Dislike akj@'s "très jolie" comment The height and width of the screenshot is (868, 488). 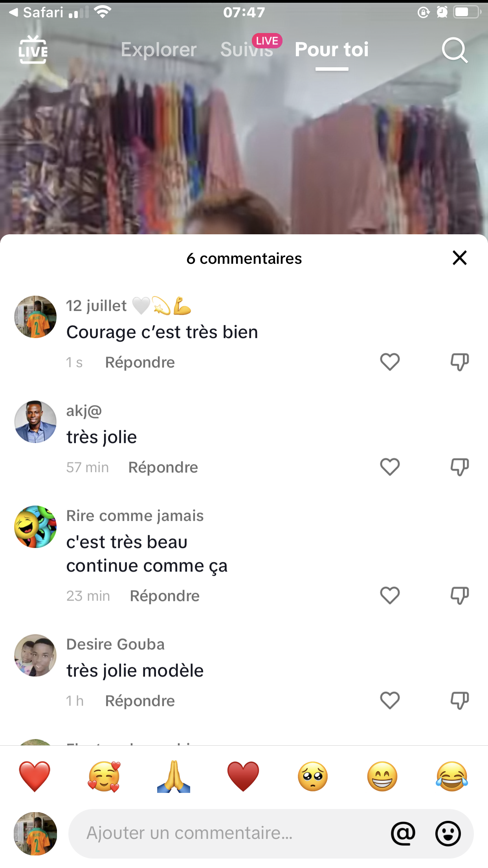[459, 467]
